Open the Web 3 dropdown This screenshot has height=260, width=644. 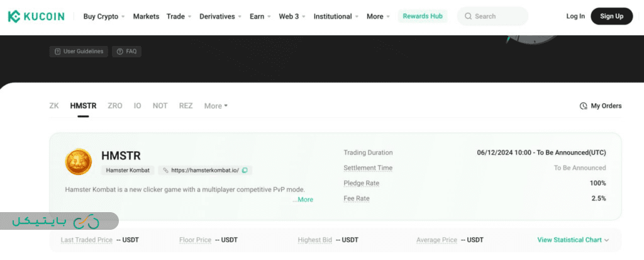pyautogui.click(x=292, y=16)
